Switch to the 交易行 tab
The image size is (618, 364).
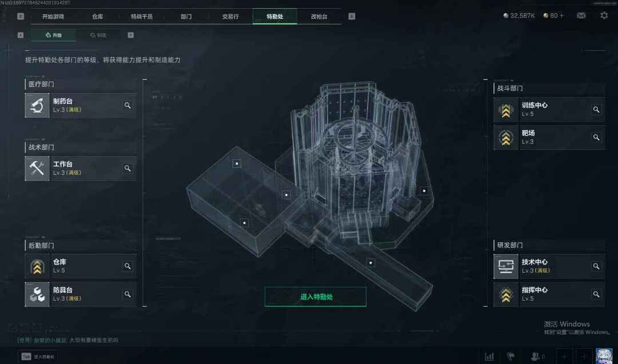(230, 17)
